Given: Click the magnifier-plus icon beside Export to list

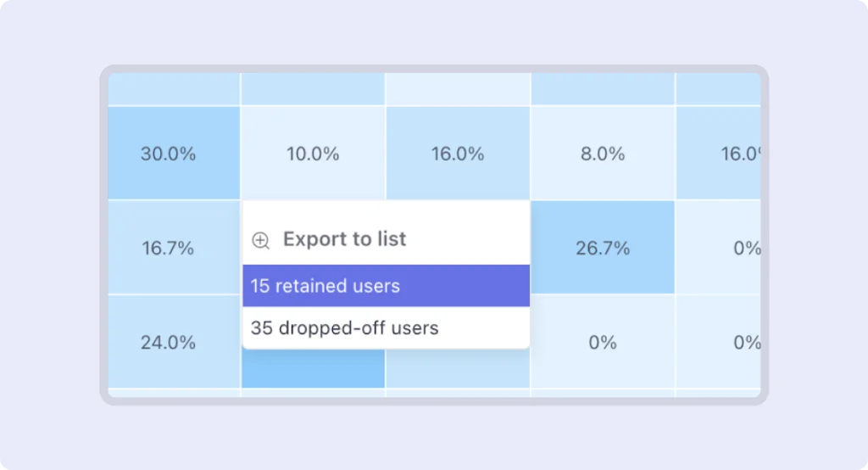Looking at the screenshot, I should tap(261, 240).
